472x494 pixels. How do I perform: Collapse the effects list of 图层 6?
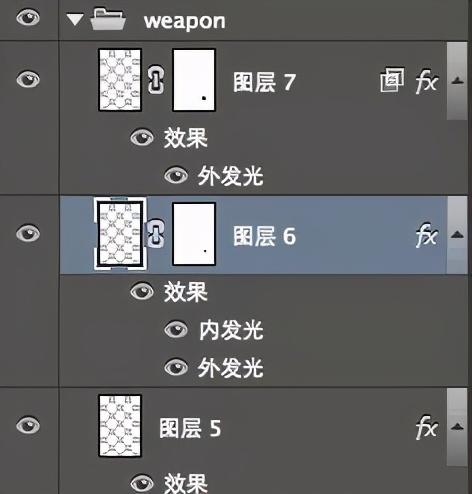[457, 234]
